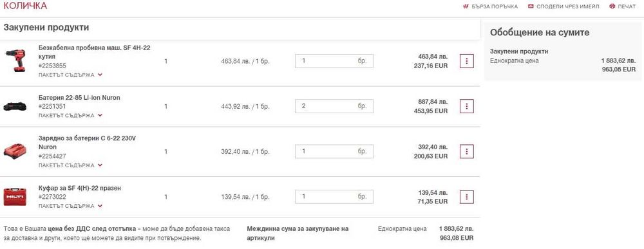Edit quantity field for Куфар SF 4(H)-22
Screen dimensions: 644x249
click(334, 196)
